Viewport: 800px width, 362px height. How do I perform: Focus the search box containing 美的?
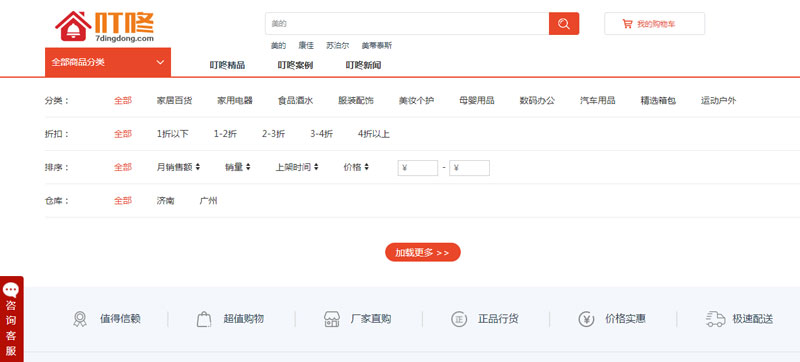[x=407, y=23]
